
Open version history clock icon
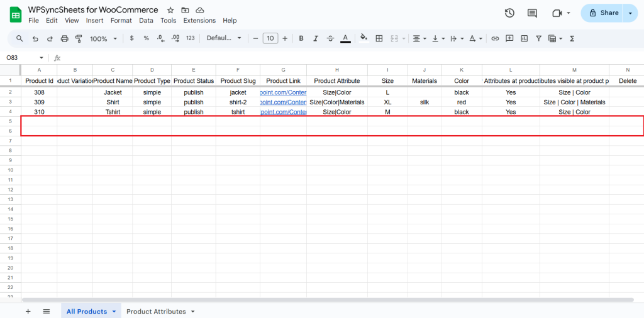coord(509,13)
